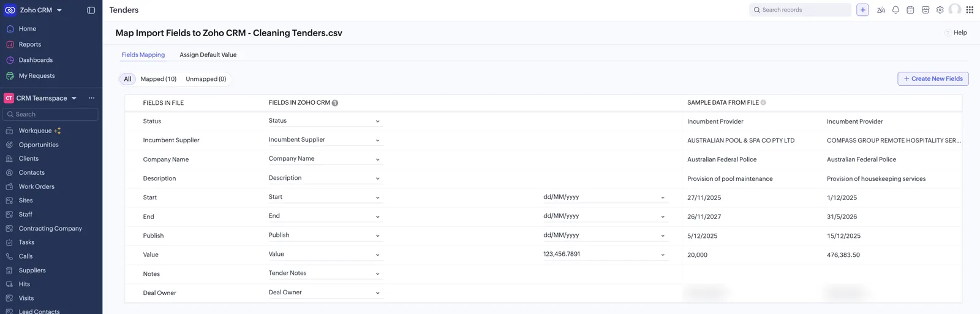Open the Tender Notes mapping dropdown
This screenshot has height=314, width=980.
[x=325, y=274]
